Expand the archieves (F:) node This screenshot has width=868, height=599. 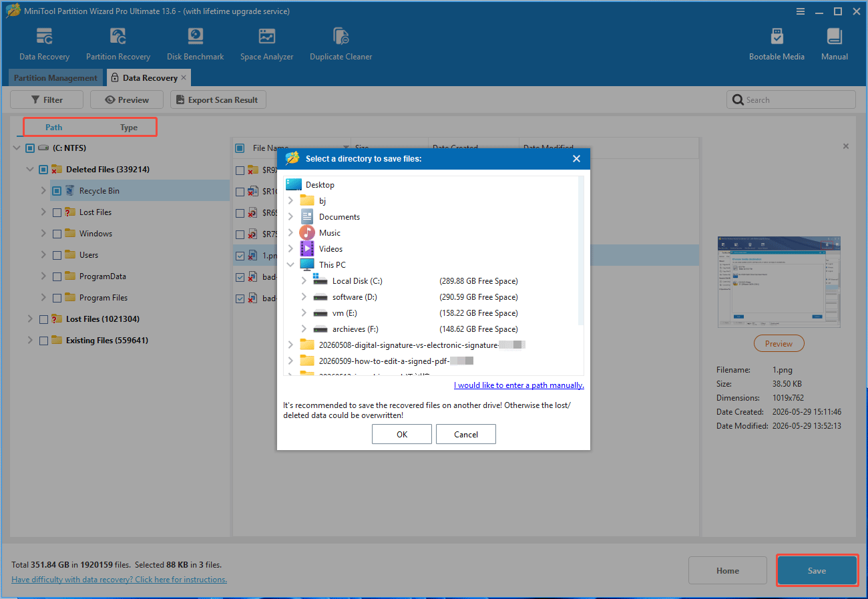[x=304, y=329]
